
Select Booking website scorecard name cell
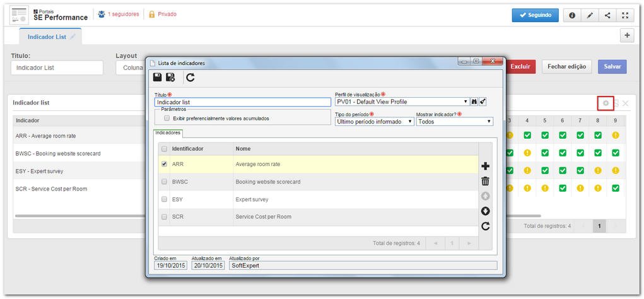point(356,182)
